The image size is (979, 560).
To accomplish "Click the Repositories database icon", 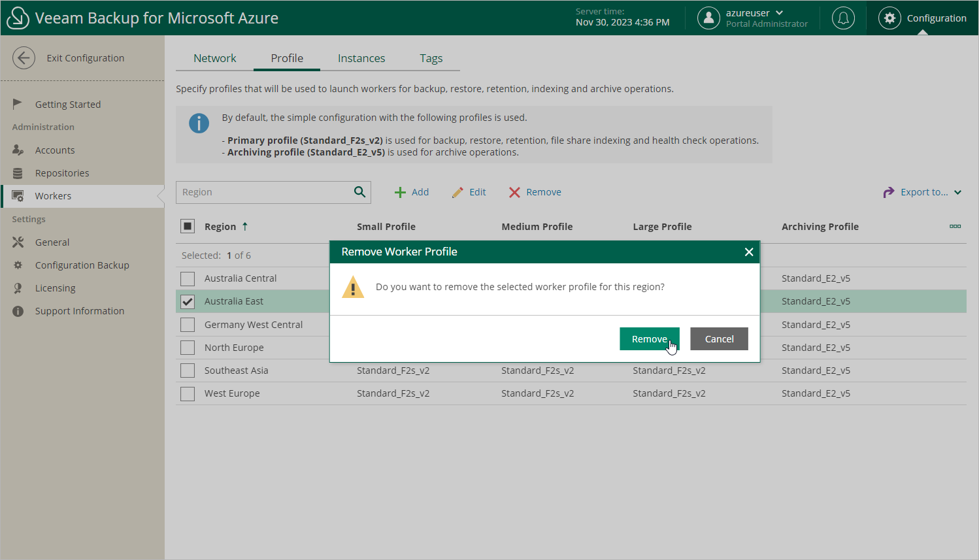I will point(18,173).
